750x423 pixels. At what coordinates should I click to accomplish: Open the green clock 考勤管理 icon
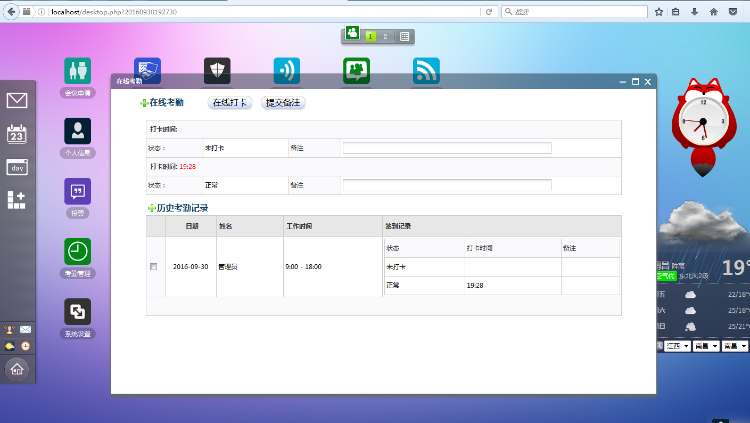click(x=77, y=252)
